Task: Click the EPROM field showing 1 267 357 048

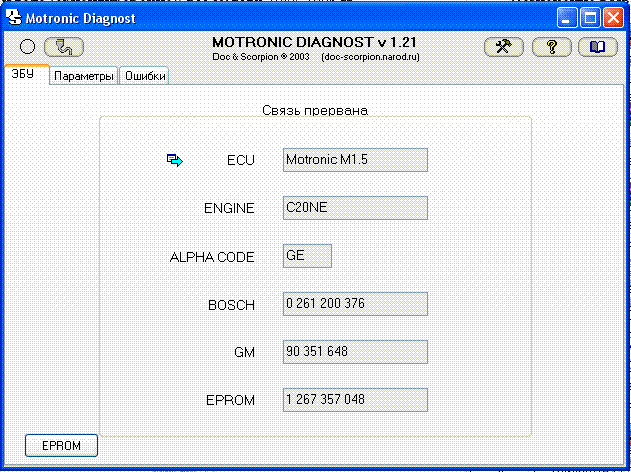Action: pyautogui.click(x=355, y=400)
